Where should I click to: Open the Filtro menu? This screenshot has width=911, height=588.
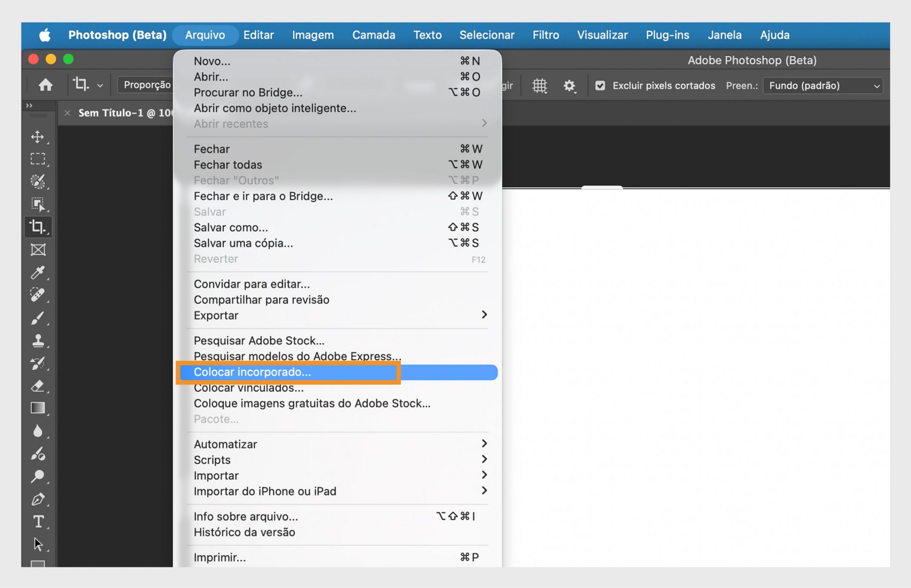(x=545, y=35)
